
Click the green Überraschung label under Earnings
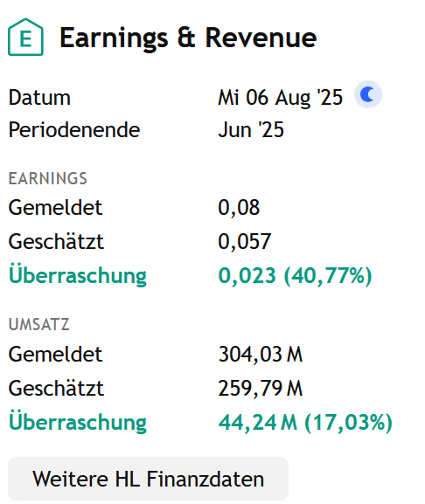(x=78, y=275)
